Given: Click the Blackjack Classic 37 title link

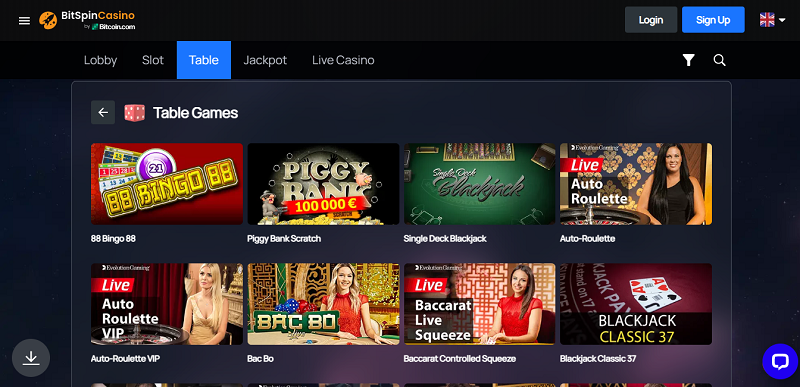Looking at the screenshot, I should coord(598,359).
